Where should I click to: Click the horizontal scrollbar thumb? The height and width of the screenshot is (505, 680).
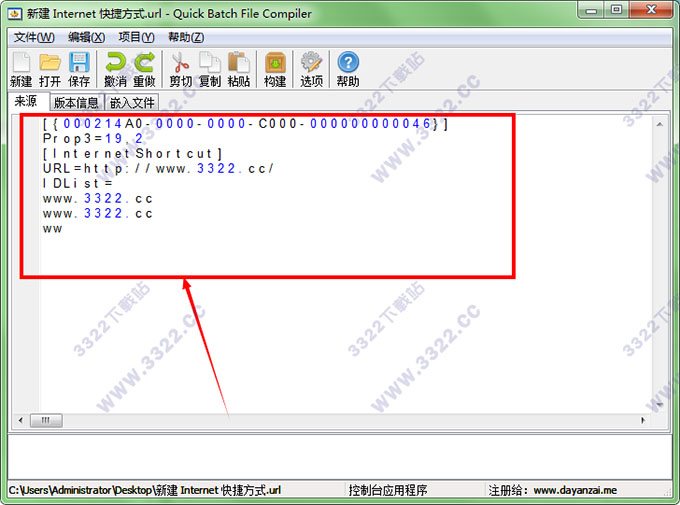(46, 420)
